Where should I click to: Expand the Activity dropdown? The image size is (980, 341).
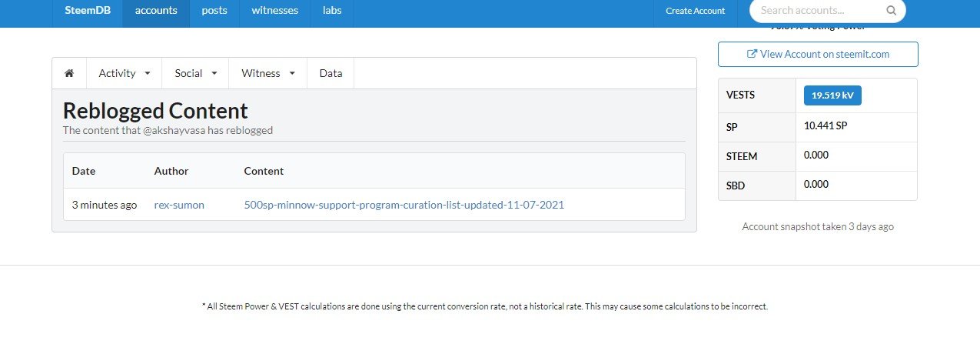tap(125, 73)
